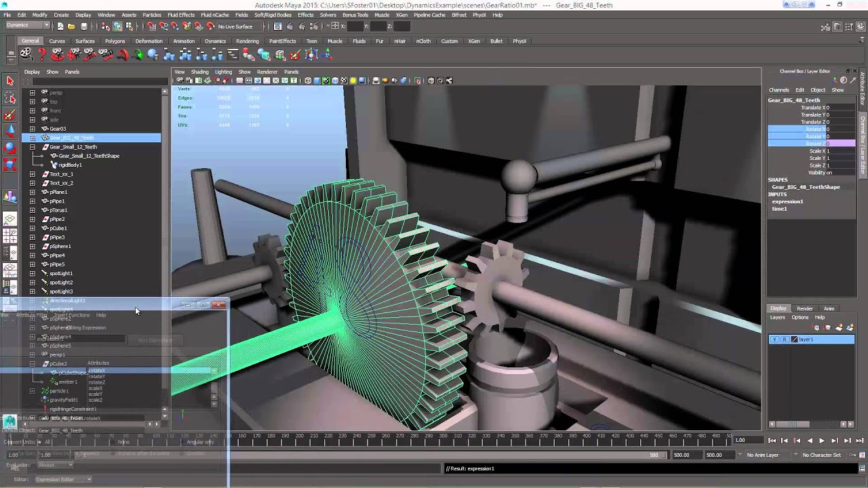
Task: Switch to four view layout icon
Action: point(9,236)
